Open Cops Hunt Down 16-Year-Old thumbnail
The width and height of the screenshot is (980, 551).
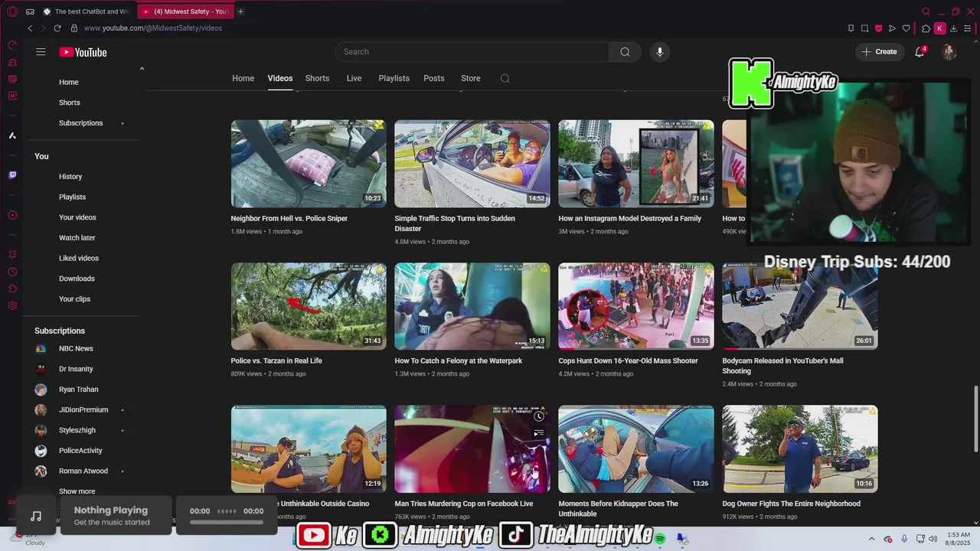[636, 306]
